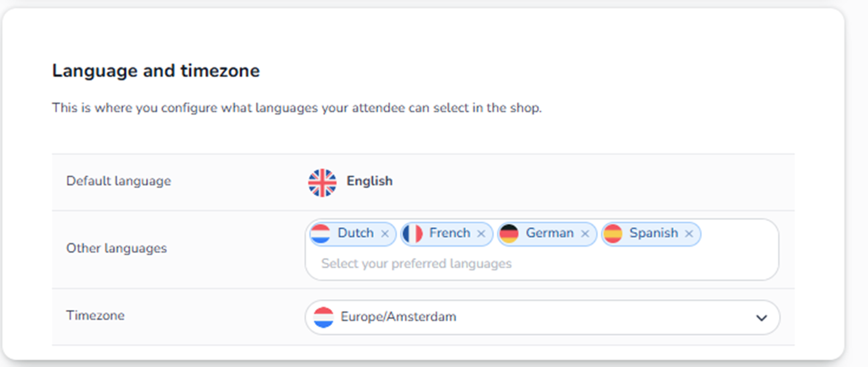Remove Dutch from other languages

[385, 234]
